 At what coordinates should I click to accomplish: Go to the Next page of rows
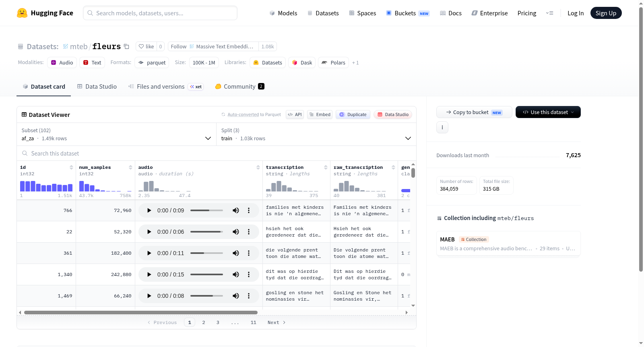pos(277,322)
